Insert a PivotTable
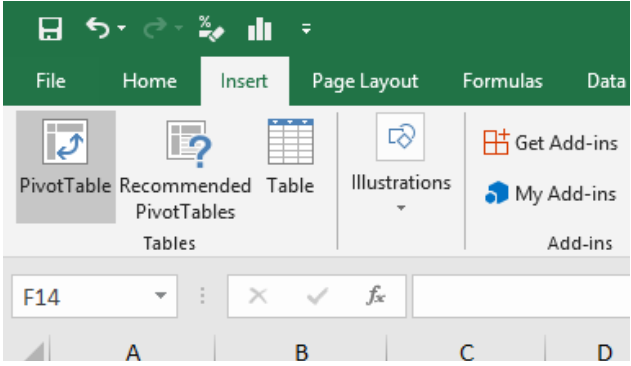Image resolution: width=631 pixels, height=366 pixels. coord(66,167)
